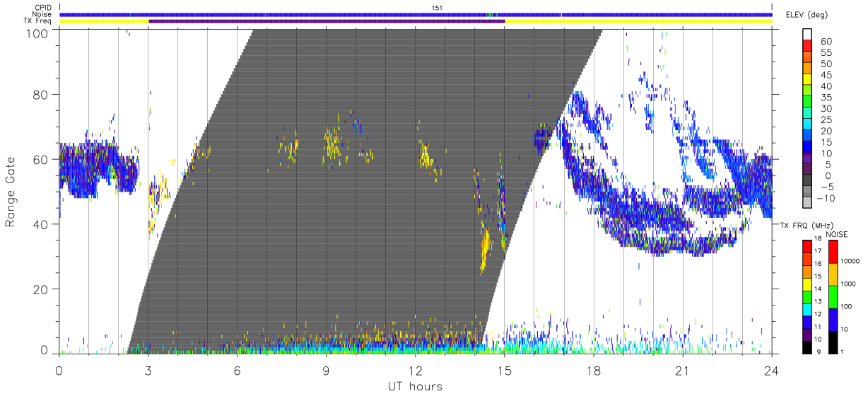Click the red segment of the NOISE colorbar

click(x=833, y=251)
